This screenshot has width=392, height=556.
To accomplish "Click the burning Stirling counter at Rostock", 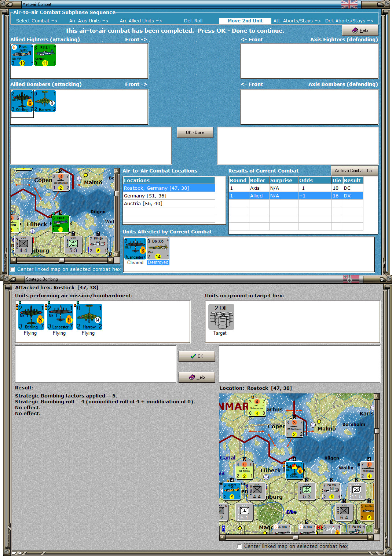I will point(294,470).
